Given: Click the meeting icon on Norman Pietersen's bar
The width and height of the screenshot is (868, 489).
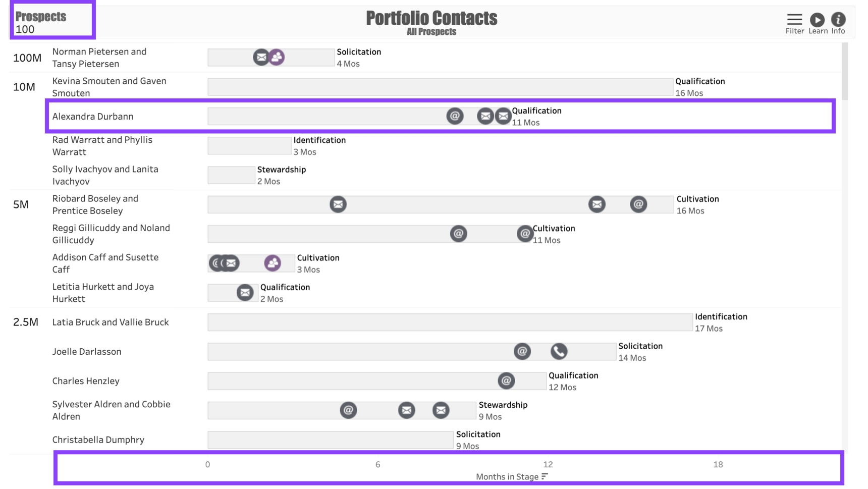Looking at the screenshot, I should 277,57.
